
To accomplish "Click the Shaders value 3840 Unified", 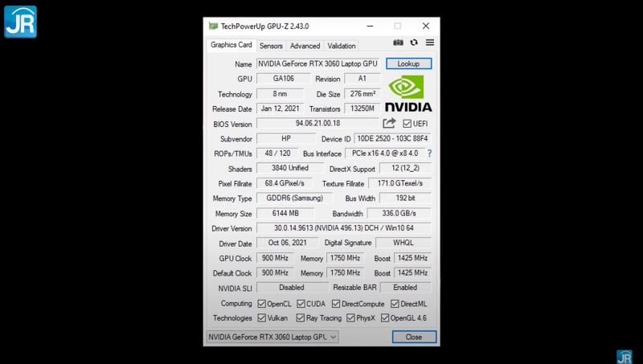I will 289,168.
